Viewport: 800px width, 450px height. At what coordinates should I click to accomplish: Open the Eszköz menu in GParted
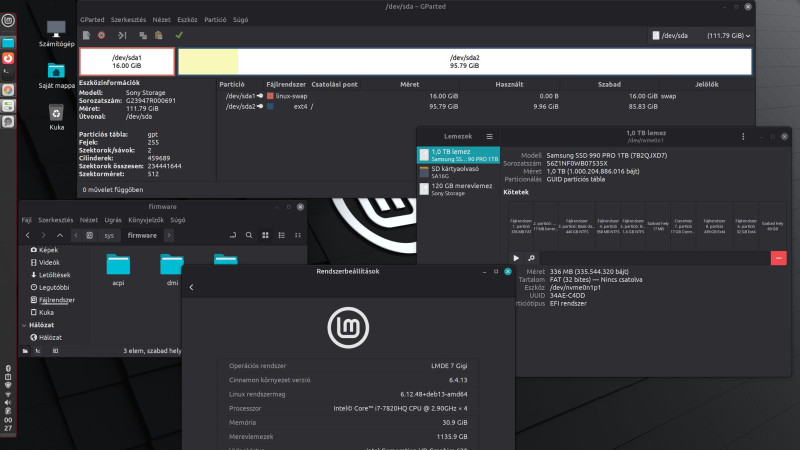pos(187,19)
